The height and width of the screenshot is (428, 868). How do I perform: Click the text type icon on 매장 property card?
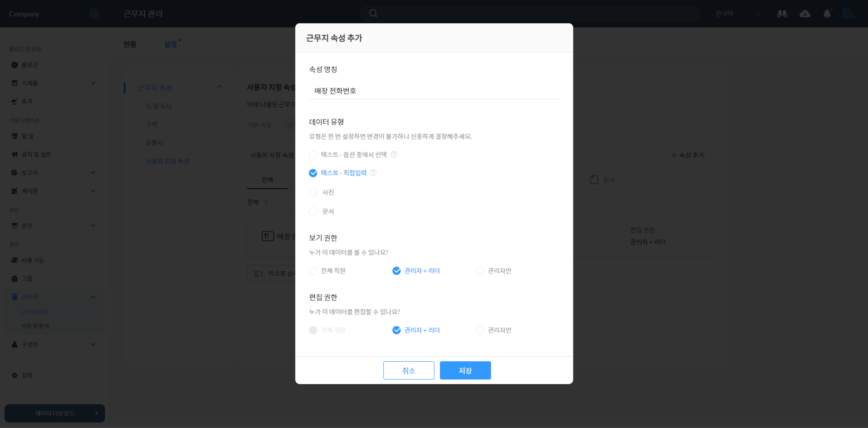pyautogui.click(x=268, y=236)
